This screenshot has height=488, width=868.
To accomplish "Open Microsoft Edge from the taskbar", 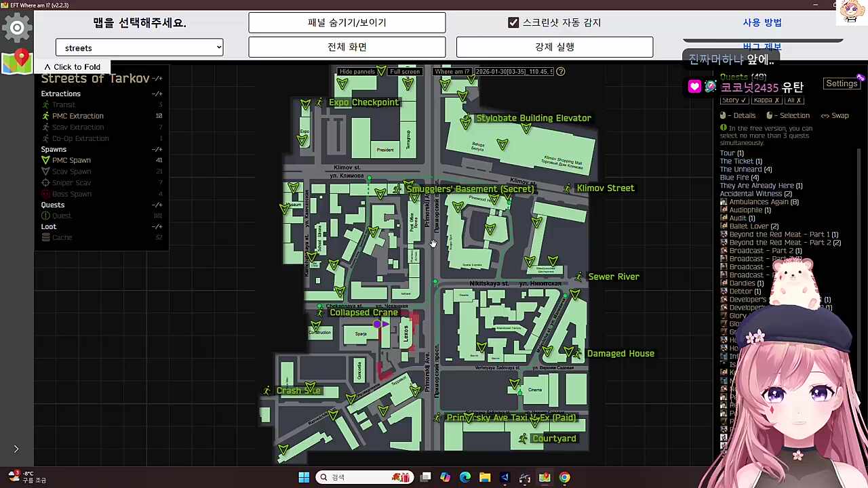I will (465, 477).
